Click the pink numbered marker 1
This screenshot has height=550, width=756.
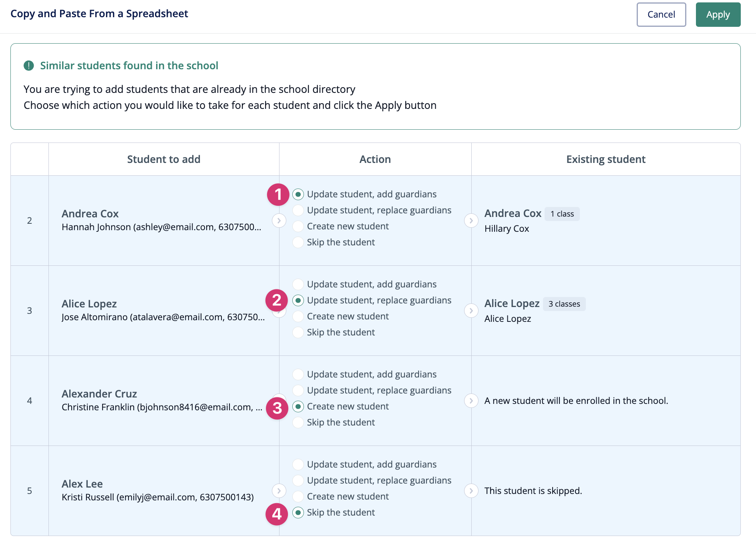click(278, 194)
